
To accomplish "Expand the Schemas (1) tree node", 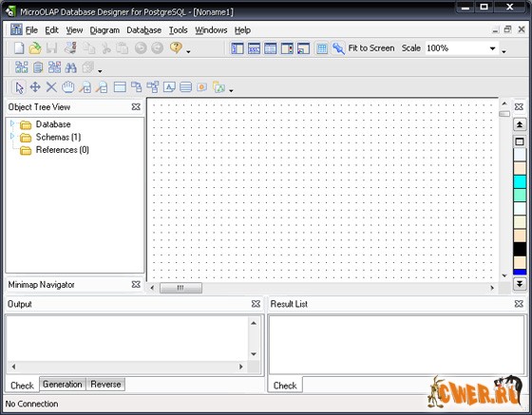I will point(12,136).
